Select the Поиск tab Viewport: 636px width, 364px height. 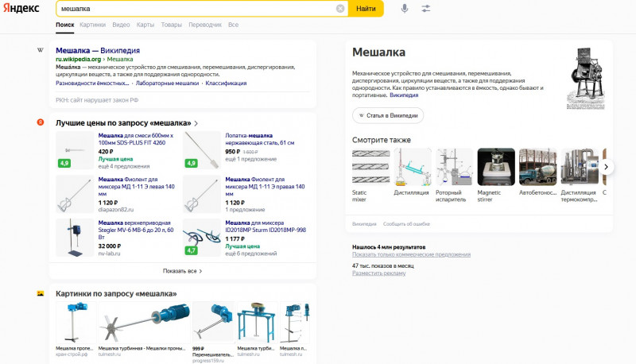click(65, 25)
